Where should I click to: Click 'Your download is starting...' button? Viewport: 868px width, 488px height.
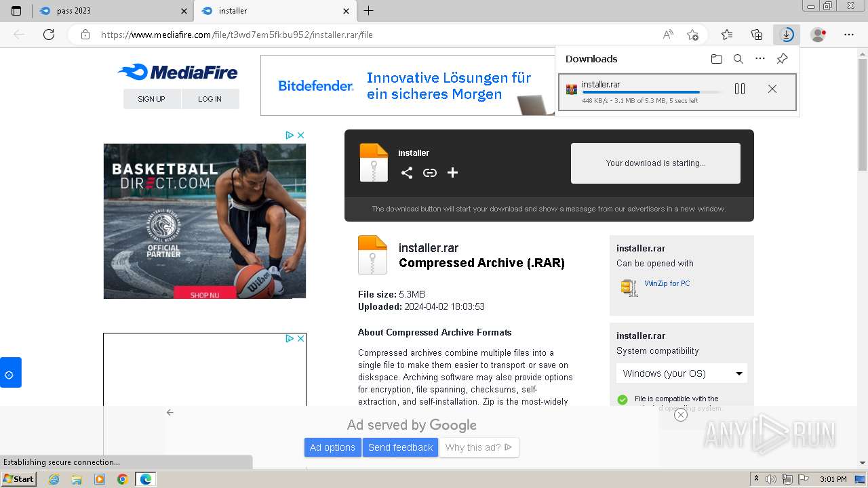point(656,163)
